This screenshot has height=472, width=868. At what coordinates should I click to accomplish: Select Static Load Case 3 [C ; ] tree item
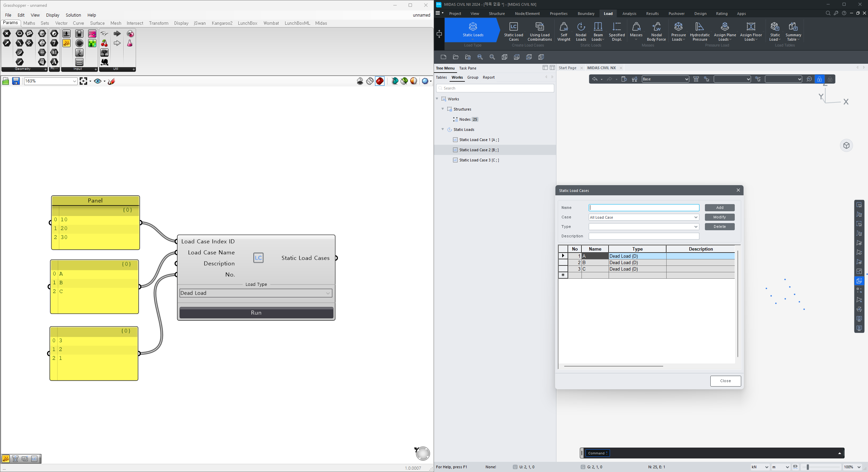click(x=479, y=160)
